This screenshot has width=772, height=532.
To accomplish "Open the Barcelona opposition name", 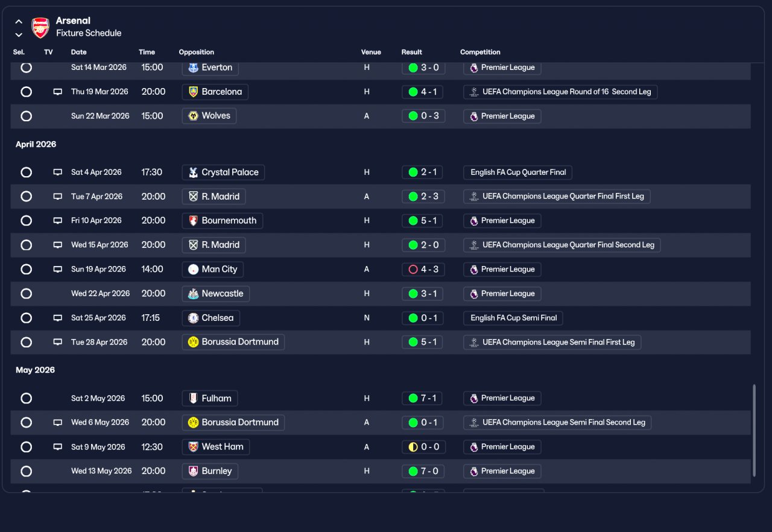I will pyautogui.click(x=222, y=92).
